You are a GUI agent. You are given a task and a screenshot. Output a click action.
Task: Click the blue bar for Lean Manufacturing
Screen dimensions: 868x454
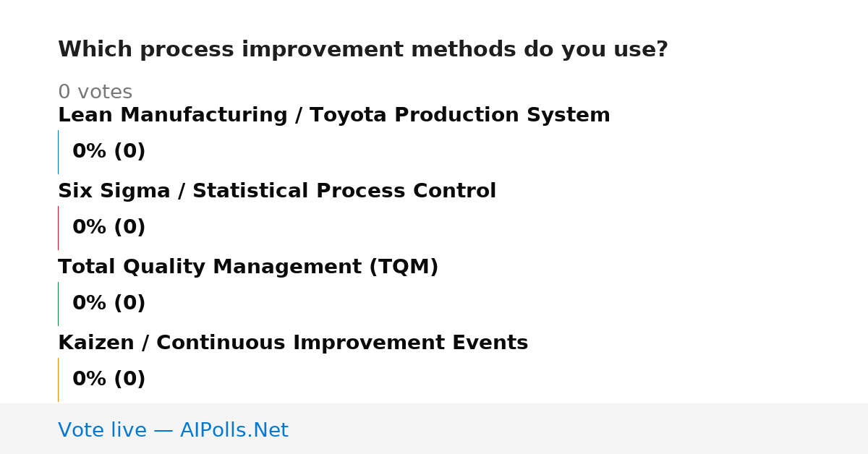tap(58, 152)
